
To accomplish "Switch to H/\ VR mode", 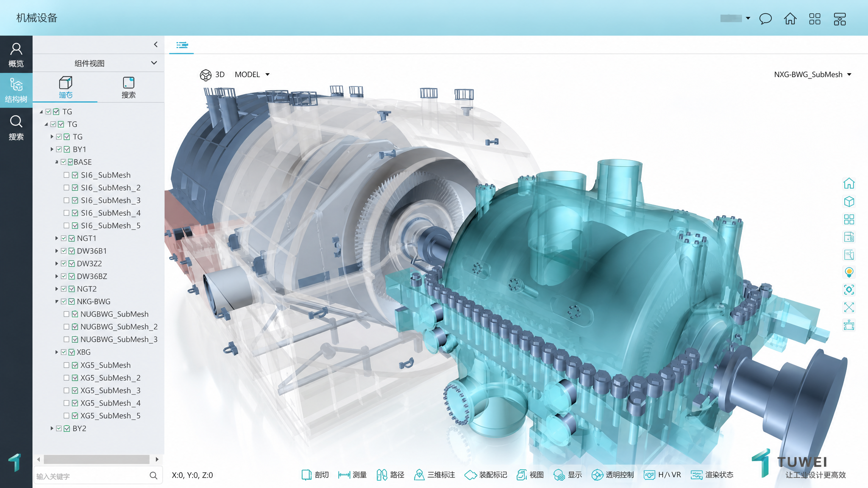I will click(662, 475).
